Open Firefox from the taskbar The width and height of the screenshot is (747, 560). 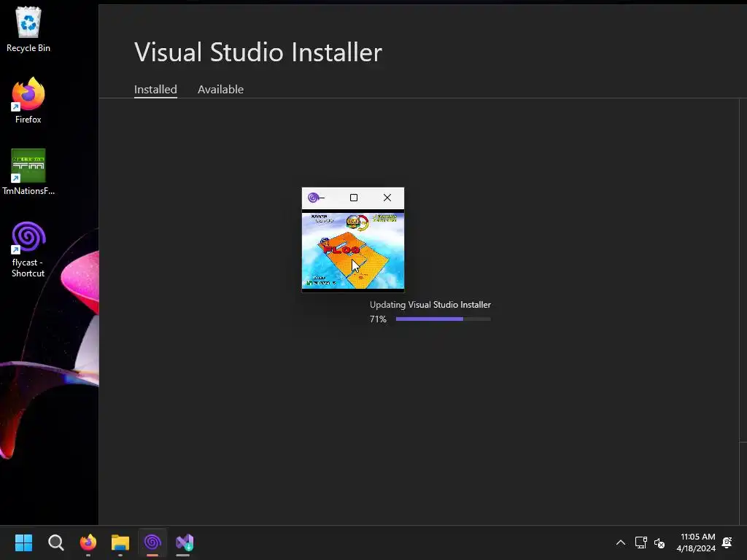click(88, 542)
